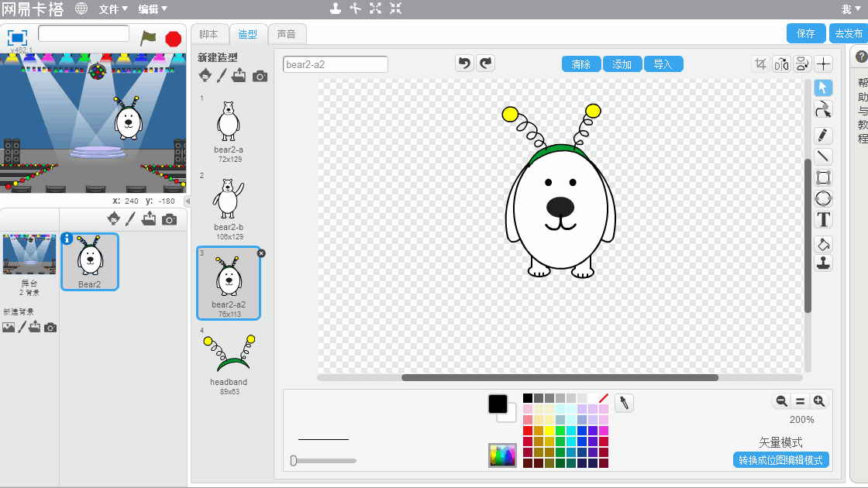The height and width of the screenshot is (488, 868).
Task: Open Bear2 sprite info
Action: 67,239
